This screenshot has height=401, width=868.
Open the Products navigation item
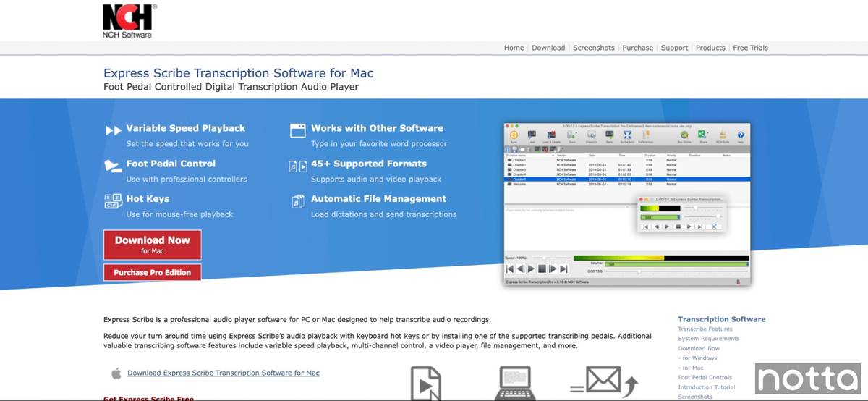[x=710, y=48]
